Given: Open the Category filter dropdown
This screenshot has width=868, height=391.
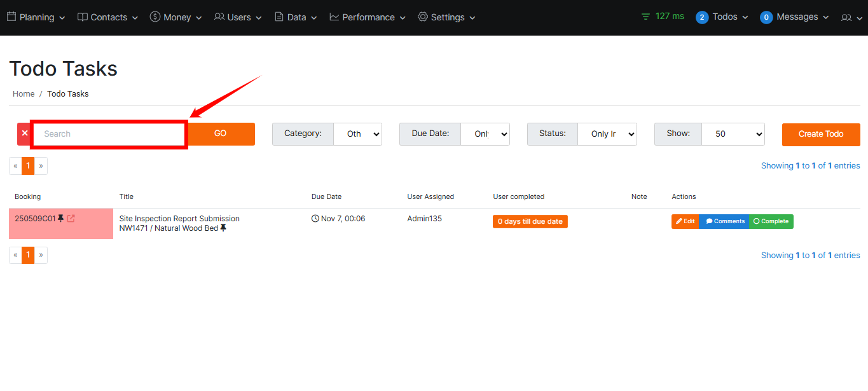Looking at the screenshot, I should 357,134.
